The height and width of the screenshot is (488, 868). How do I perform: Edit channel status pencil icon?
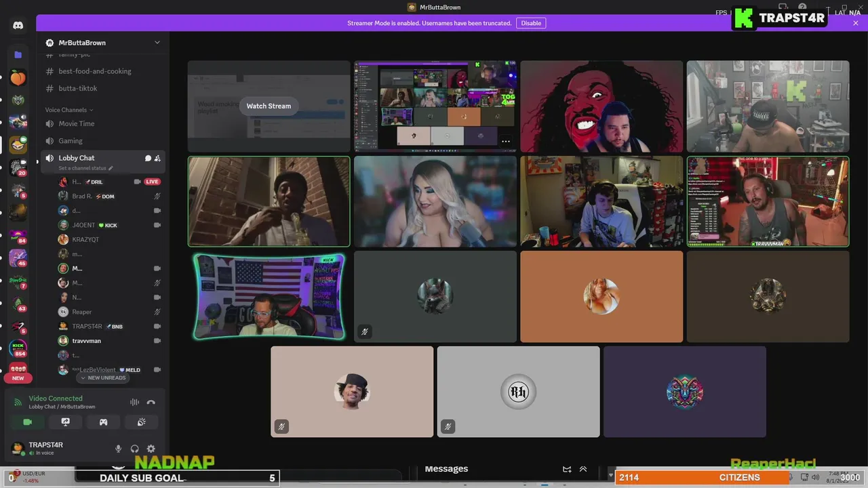tap(111, 168)
